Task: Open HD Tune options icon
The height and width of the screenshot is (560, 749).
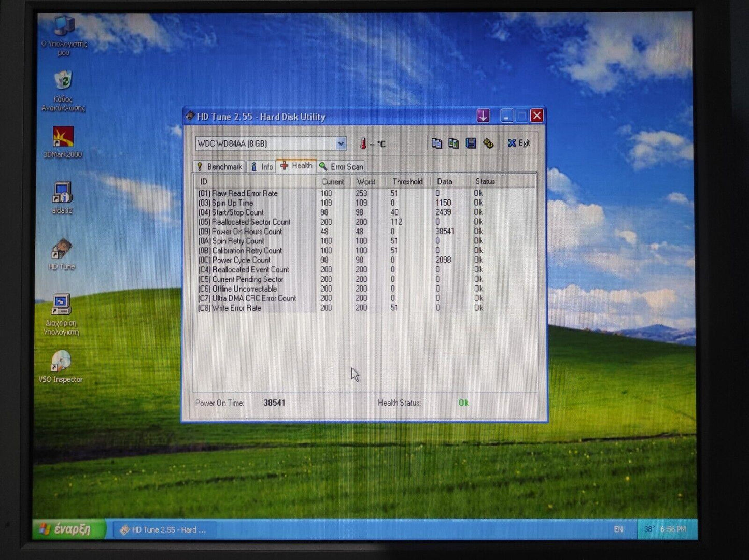Action: [488, 143]
